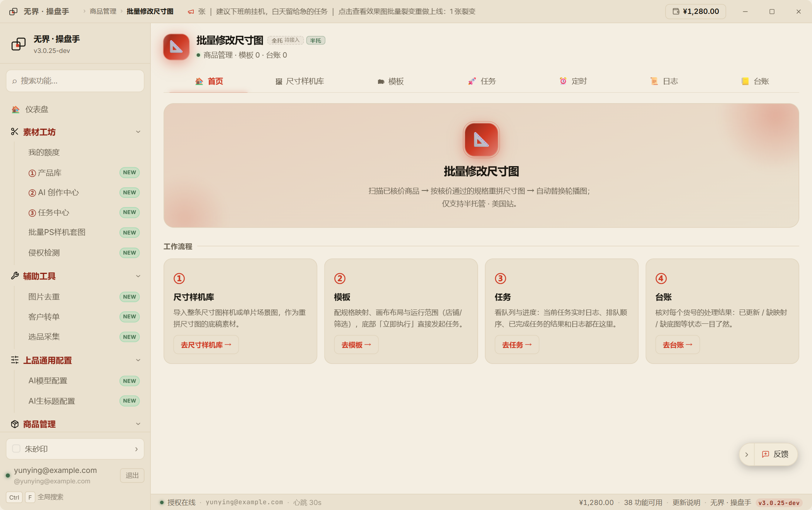This screenshot has height=510, width=812.
Task: Click the 全托 待接入 badge near title
Action: 285,41
